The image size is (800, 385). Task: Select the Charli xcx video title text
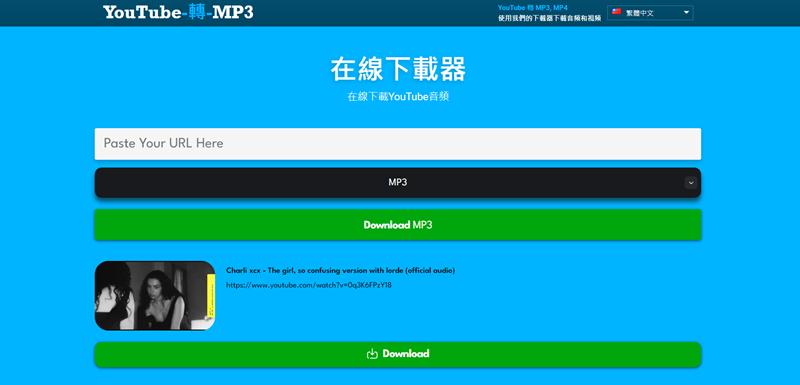point(340,270)
